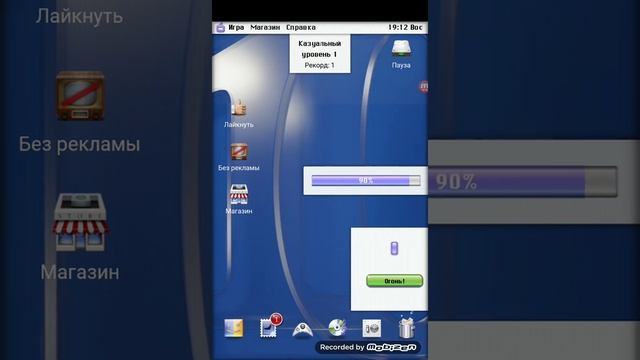Click the blue segment in the white popup
The width and height of the screenshot is (640, 360).
tap(394, 248)
